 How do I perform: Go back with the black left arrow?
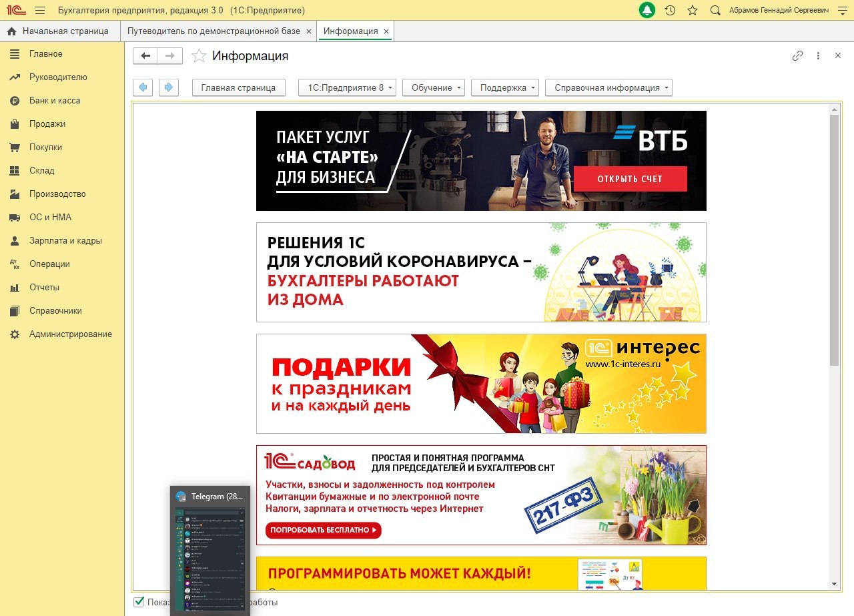[x=145, y=56]
